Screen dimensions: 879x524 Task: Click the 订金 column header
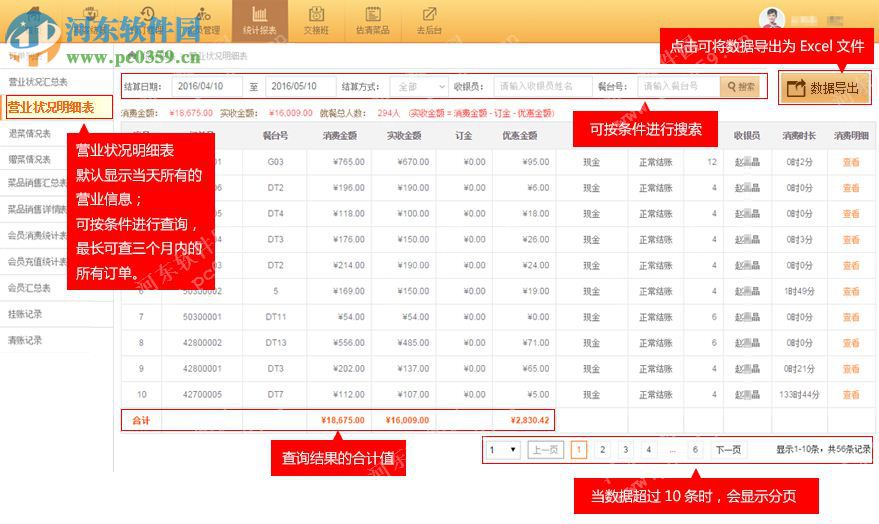pyautogui.click(x=464, y=136)
